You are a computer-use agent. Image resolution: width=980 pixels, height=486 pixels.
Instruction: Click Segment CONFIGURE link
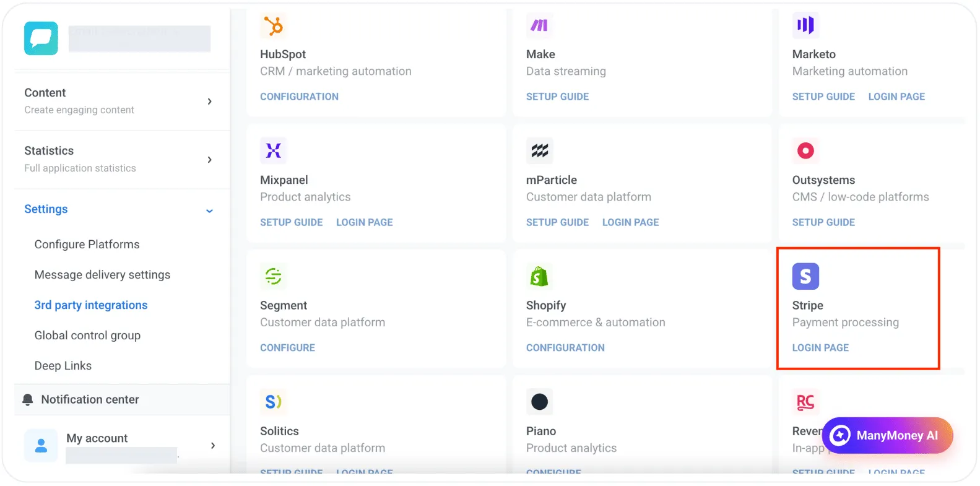pos(287,348)
